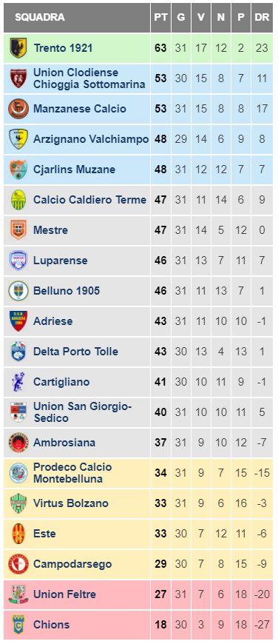Click the Ambrosiana red circular logo

click(18, 443)
